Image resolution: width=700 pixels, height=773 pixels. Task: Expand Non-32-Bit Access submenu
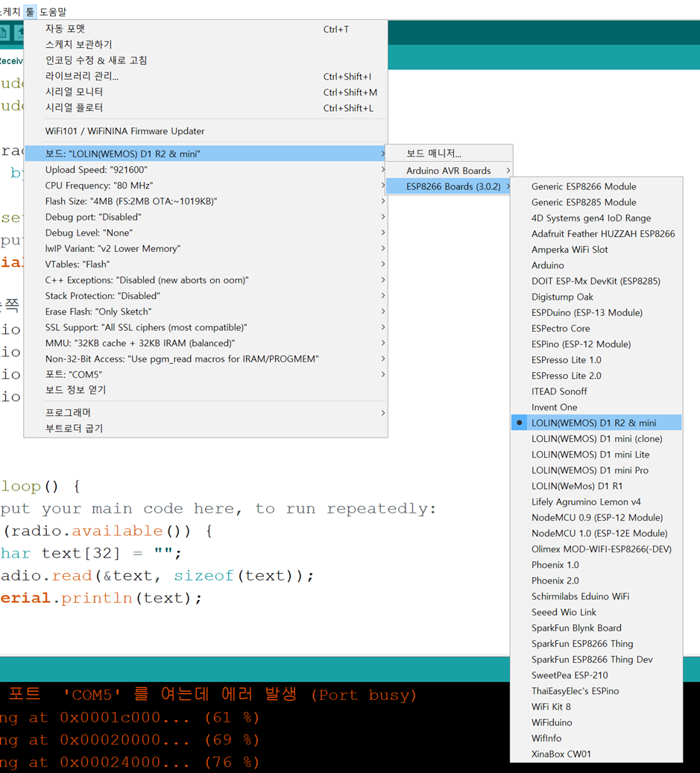pos(206,359)
